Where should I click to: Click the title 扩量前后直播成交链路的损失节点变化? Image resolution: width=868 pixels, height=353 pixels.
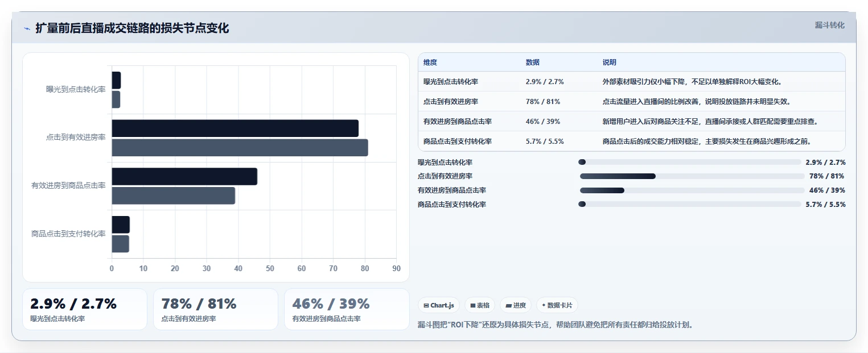click(x=132, y=28)
